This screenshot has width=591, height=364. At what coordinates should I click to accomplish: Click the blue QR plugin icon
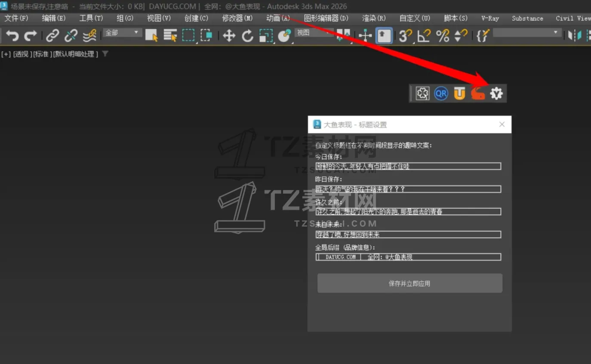click(441, 93)
